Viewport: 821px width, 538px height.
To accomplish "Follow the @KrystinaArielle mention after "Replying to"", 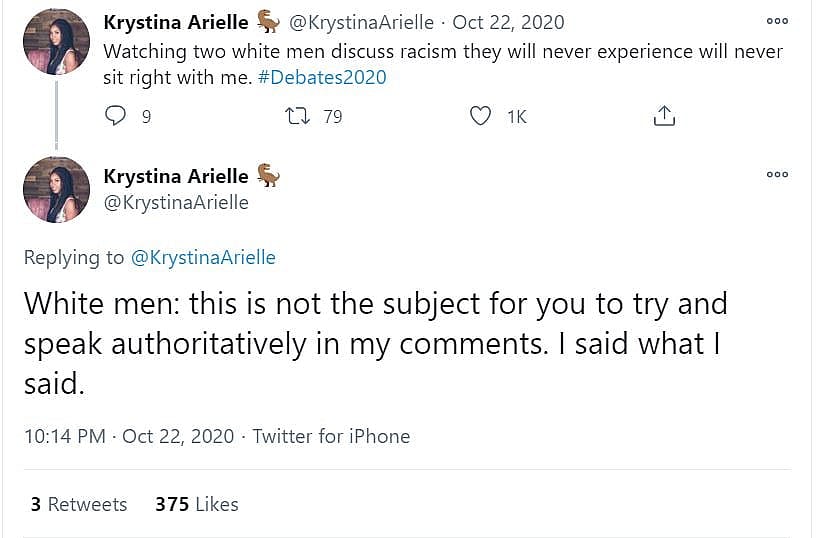I will click(203, 258).
